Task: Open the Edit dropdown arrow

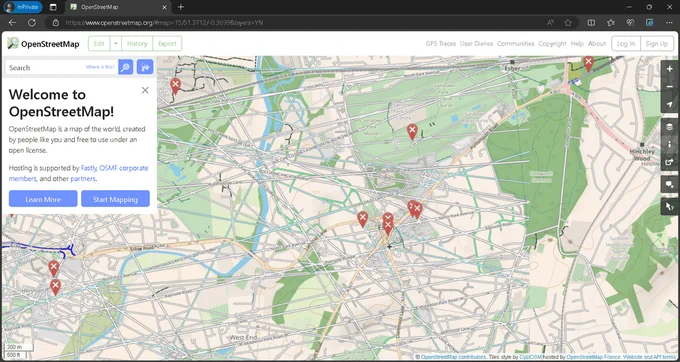Action: click(116, 43)
